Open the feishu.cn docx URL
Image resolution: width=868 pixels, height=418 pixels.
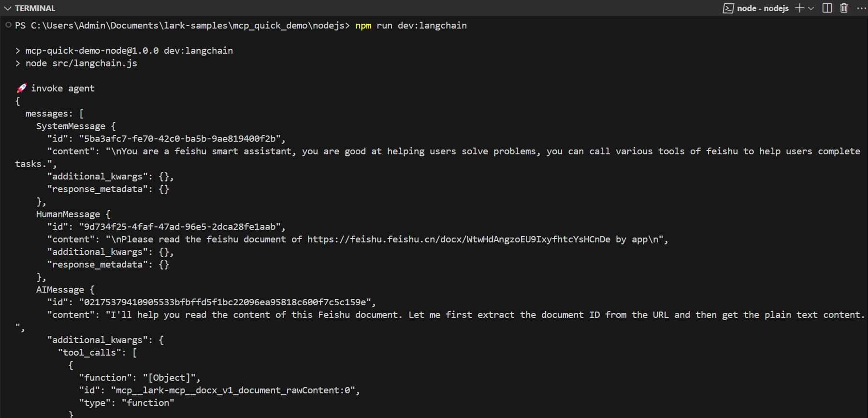[458, 239]
